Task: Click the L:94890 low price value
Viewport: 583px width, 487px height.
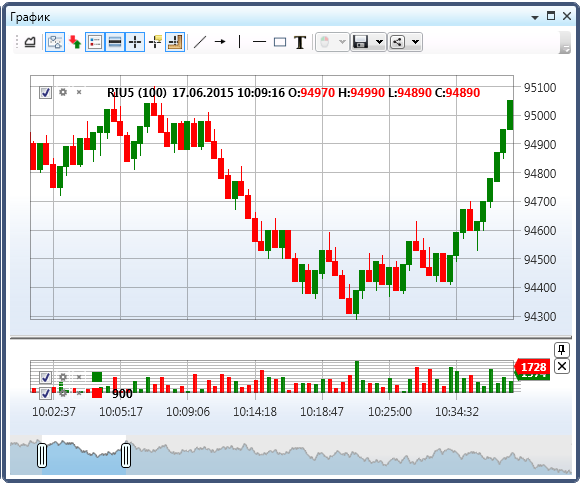Action: point(410,93)
